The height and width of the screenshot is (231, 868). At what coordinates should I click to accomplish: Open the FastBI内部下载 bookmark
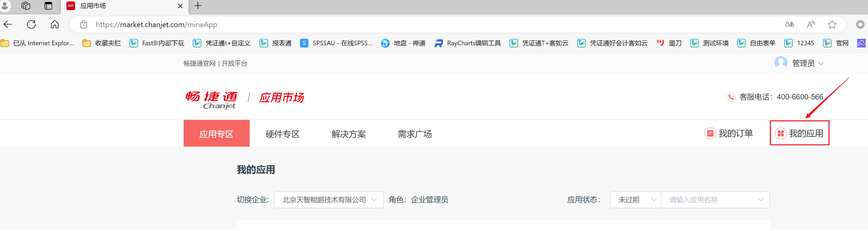pyautogui.click(x=157, y=43)
